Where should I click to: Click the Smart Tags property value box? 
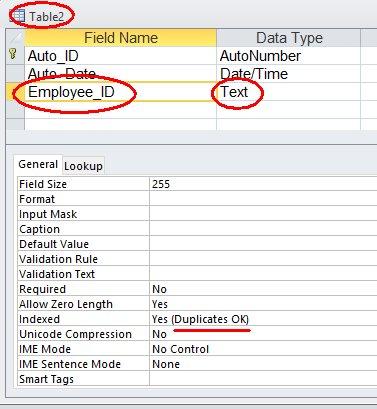click(x=263, y=379)
